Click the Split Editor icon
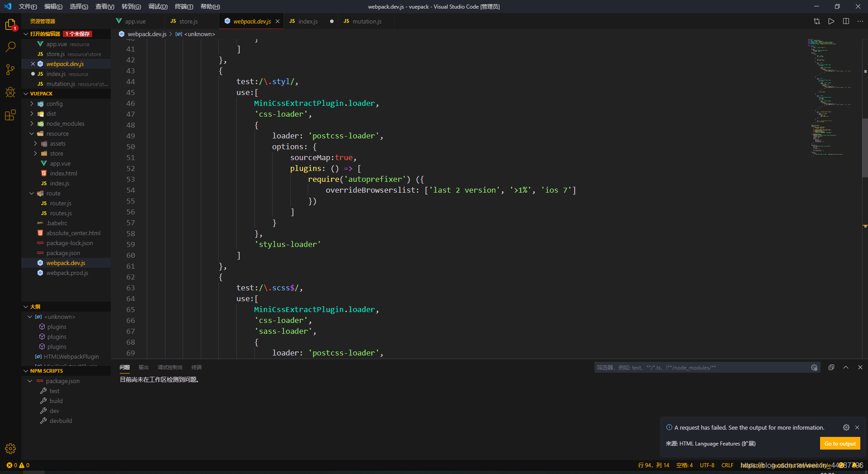The height and width of the screenshot is (474, 868). 846,21
